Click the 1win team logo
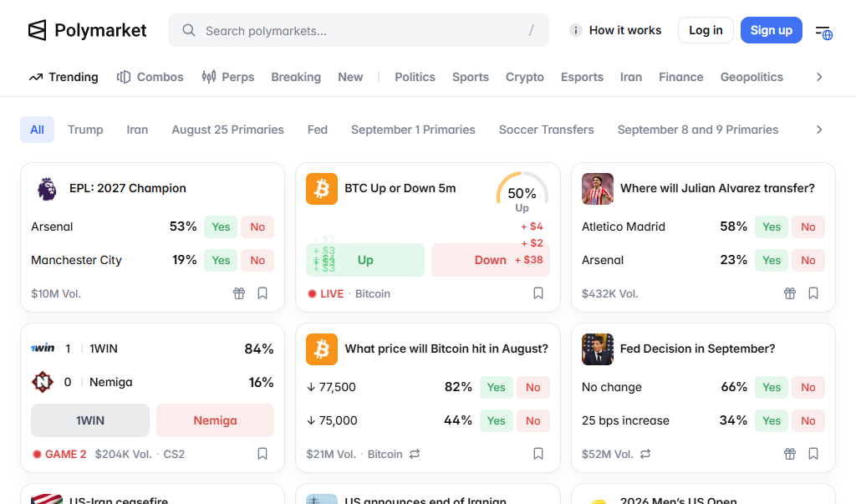 (x=43, y=348)
